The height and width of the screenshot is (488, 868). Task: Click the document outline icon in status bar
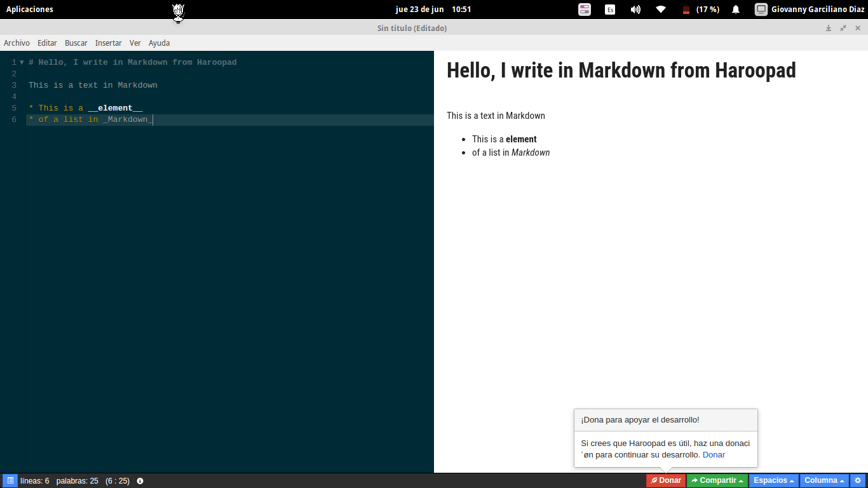click(x=10, y=481)
